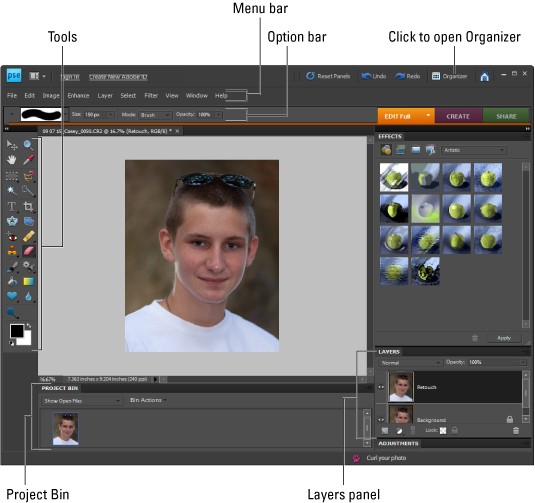Open the arrange documents dropdown

tap(37, 76)
